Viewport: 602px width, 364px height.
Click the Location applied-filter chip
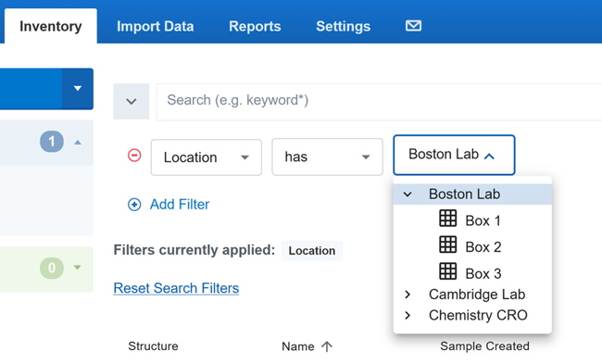(312, 251)
